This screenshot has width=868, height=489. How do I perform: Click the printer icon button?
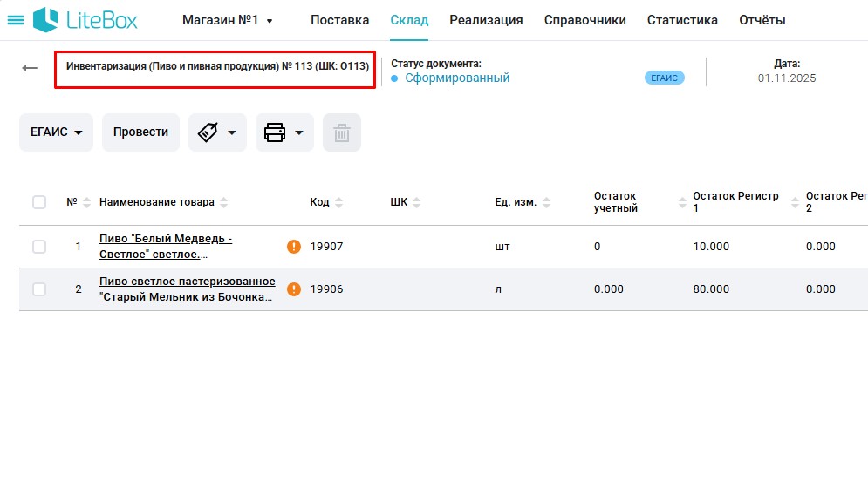[275, 132]
